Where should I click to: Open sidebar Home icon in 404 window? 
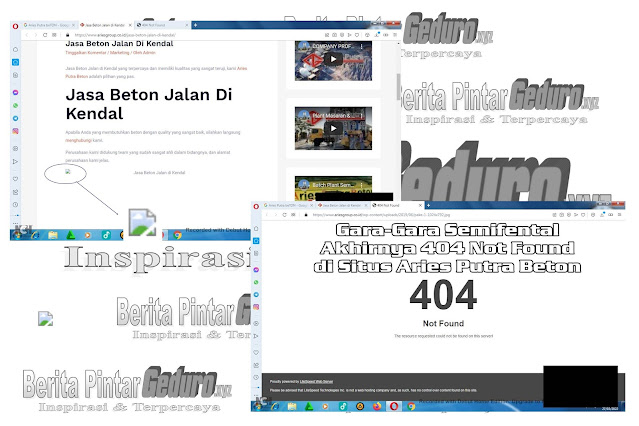click(256, 229)
